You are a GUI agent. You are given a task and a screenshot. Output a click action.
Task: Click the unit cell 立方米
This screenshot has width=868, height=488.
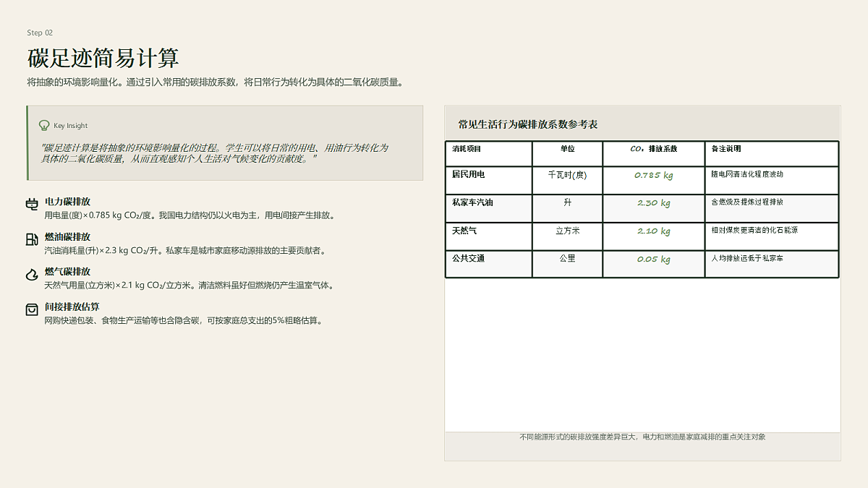click(568, 231)
